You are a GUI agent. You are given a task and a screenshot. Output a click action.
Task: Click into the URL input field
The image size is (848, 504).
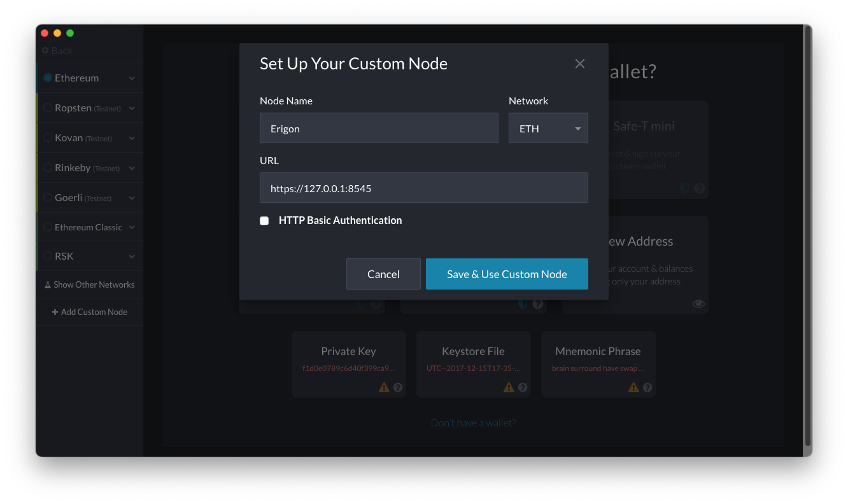pyautogui.click(x=423, y=188)
